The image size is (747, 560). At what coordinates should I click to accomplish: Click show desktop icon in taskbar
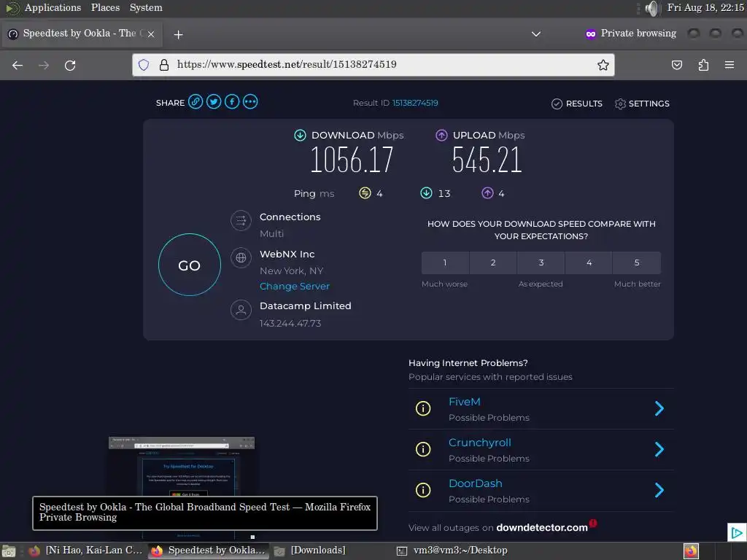9,551
